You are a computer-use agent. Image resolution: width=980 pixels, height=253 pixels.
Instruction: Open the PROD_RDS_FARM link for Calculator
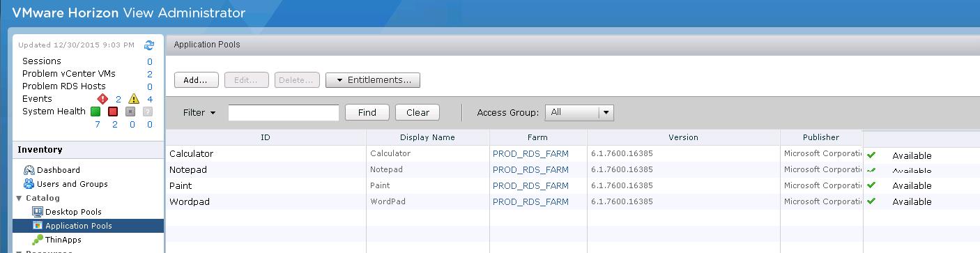point(530,153)
